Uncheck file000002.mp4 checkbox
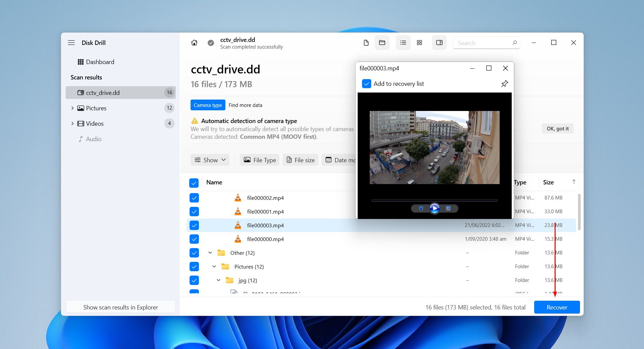 click(x=194, y=198)
